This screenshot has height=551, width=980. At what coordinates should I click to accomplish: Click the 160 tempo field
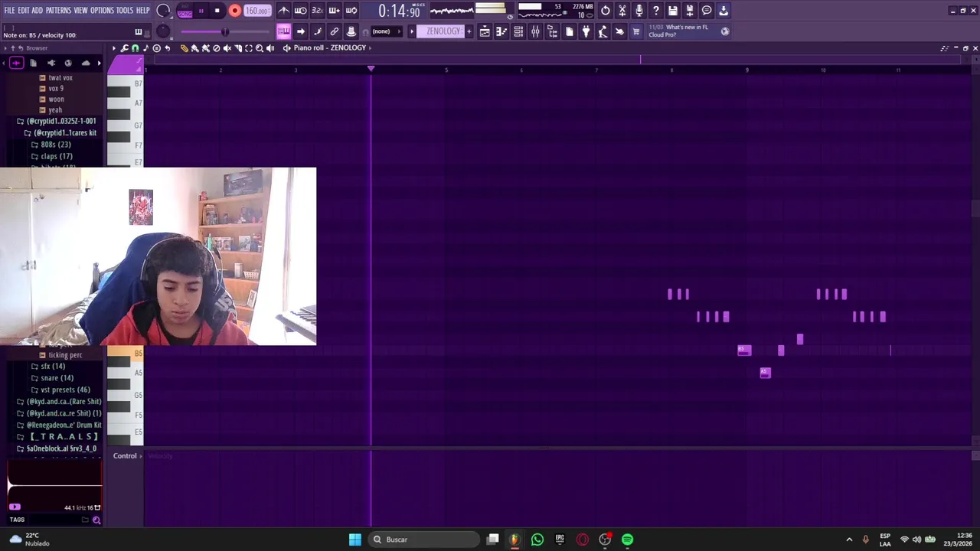point(257,11)
